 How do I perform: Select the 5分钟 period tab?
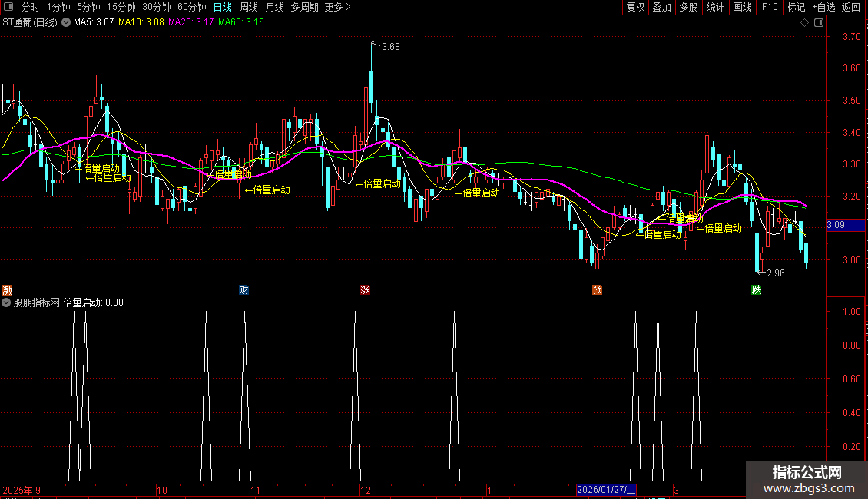point(88,7)
